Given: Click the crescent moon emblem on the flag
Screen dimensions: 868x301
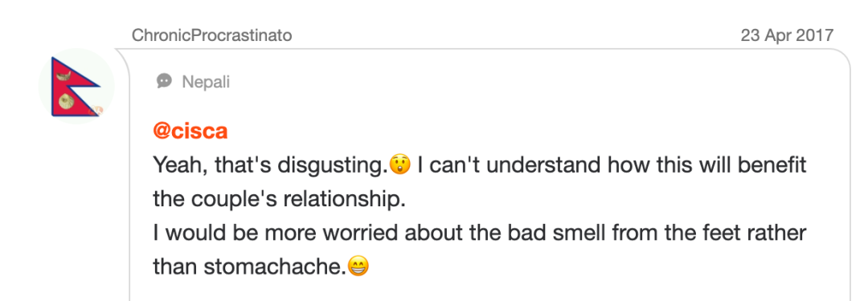Looking at the screenshot, I should pos(65,77).
